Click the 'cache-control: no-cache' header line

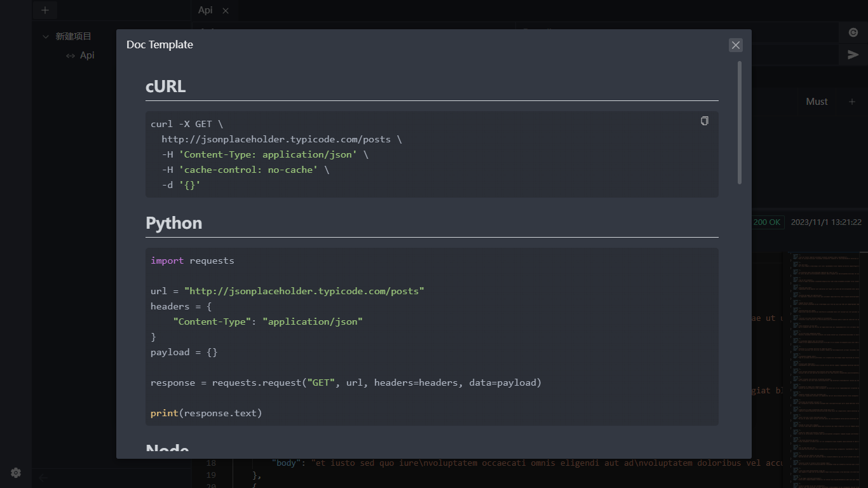[x=245, y=170]
